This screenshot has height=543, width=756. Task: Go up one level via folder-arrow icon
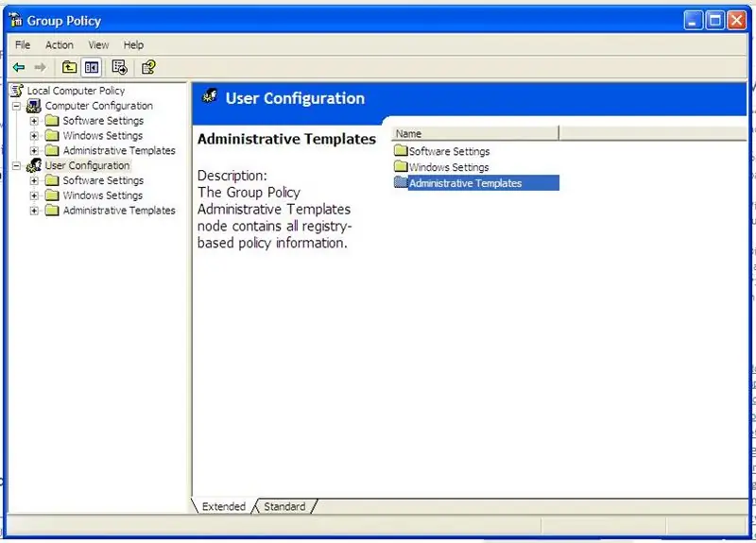click(x=69, y=67)
